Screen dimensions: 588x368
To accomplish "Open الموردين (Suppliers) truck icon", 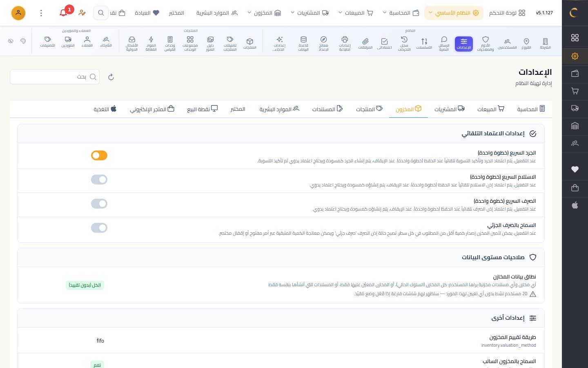I will click(x=68, y=43).
